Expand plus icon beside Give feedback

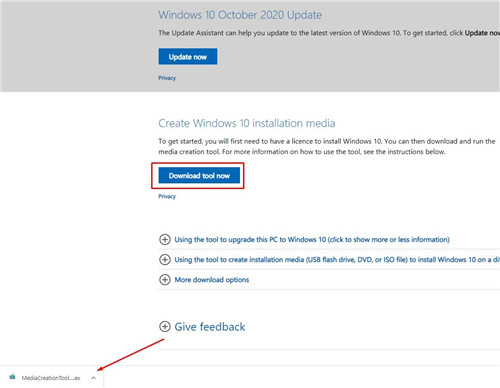[x=165, y=326]
